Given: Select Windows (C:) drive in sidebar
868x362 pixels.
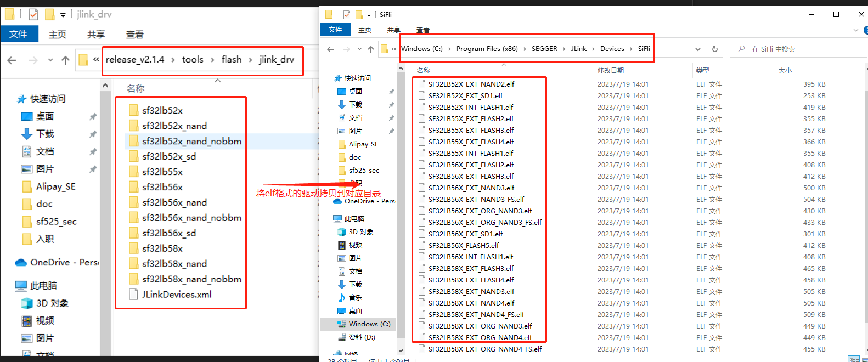Looking at the screenshot, I should (369, 324).
